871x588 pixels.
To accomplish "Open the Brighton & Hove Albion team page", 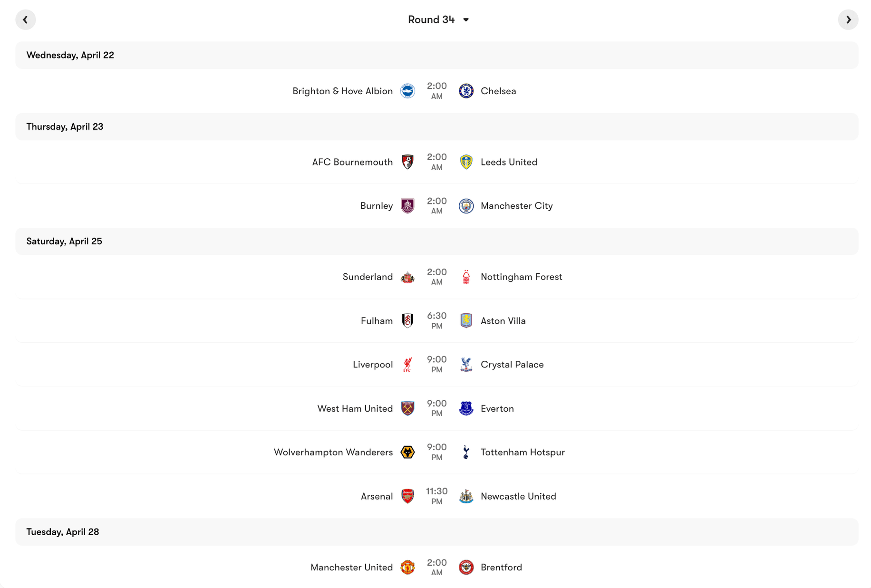I will point(342,91).
